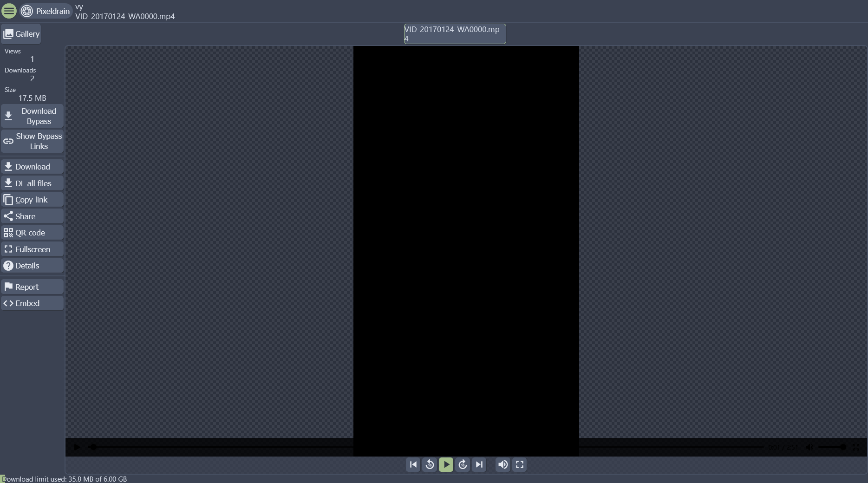Copy link to the file
The width and height of the screenshot is (868, 483).
pyautogui.click(x=32, y=200)
